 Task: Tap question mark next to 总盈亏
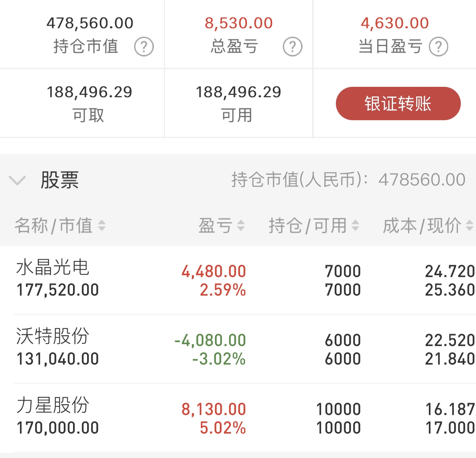coord(292,47)
